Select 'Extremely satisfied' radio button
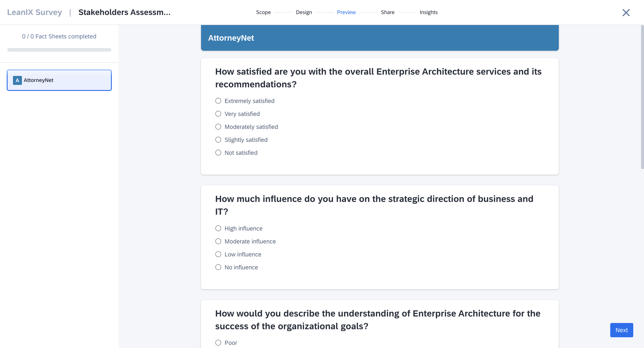Image resolution: width=644 pixels, height=348 pixels. [x=218, y=101]
